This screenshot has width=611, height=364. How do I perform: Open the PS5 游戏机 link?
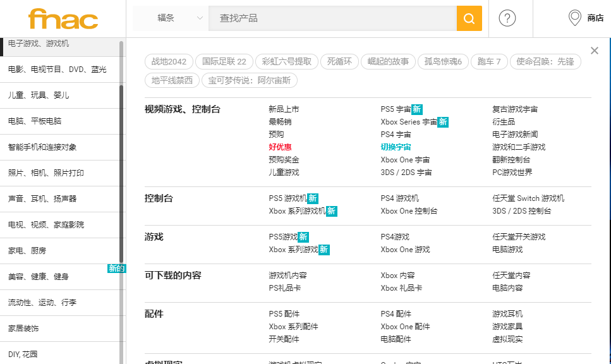pyautogui.click(x=287, y=198)
